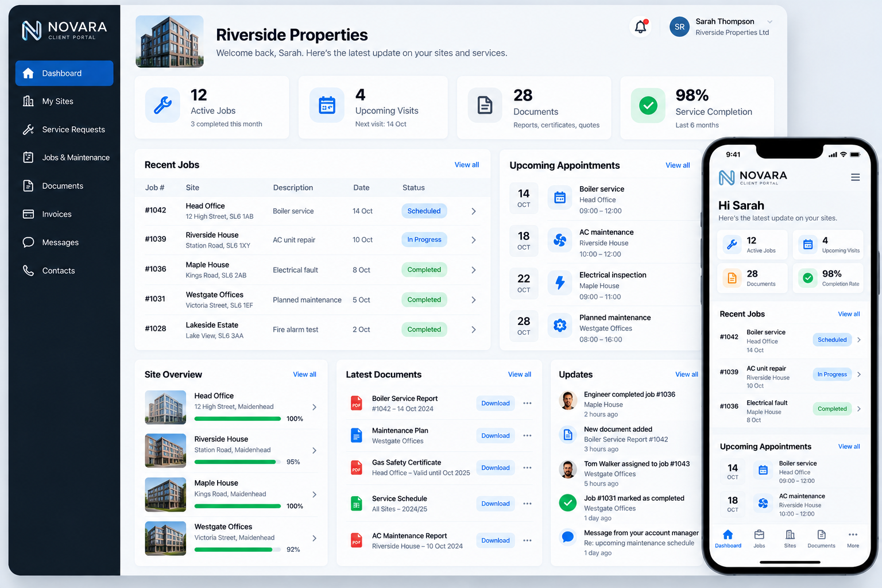Click the Electrical inspection lightning icon
882x588 pixels.
(x=560, y=283)
